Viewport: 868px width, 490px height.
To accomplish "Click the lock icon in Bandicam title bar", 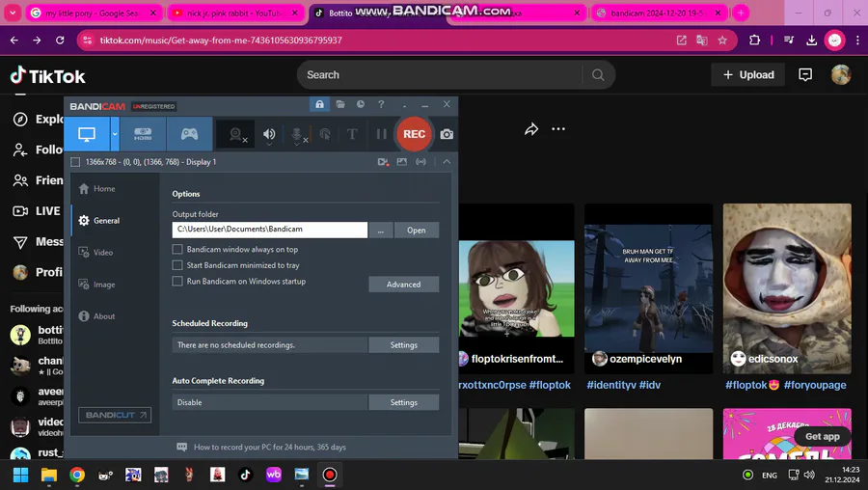I will pos(319,104).
